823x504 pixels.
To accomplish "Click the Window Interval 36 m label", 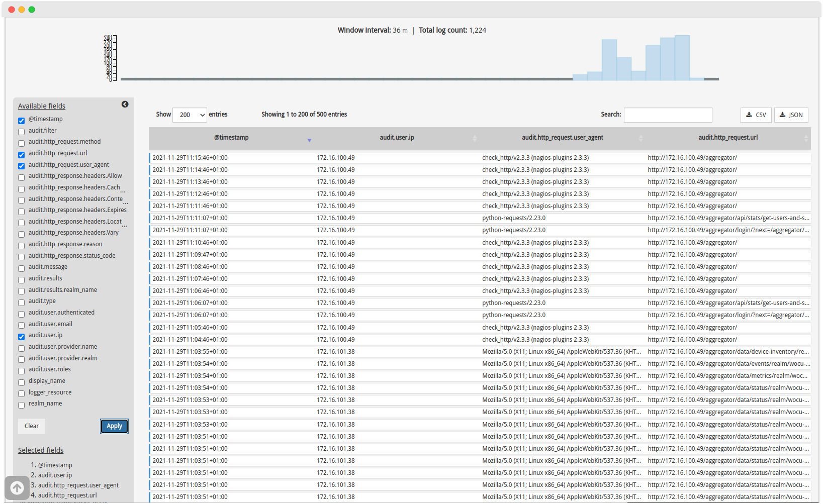I will pos(373,30).
